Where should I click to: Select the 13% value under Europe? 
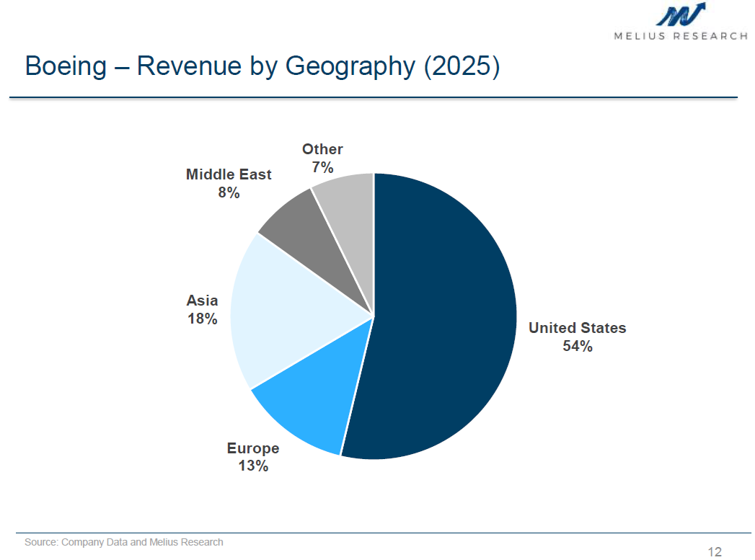pos(253,466)
